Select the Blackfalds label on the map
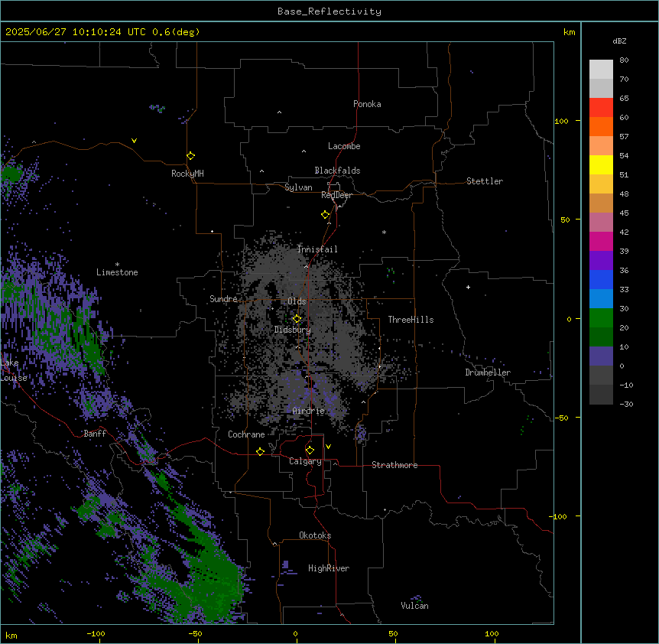Image resolution: width=659 pixels, height=644 pixels. [x=337, y=171]
